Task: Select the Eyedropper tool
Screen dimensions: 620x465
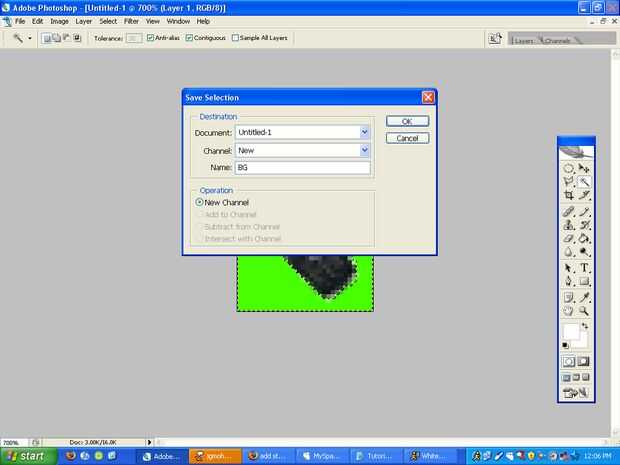Action: [x=584, y=297]
